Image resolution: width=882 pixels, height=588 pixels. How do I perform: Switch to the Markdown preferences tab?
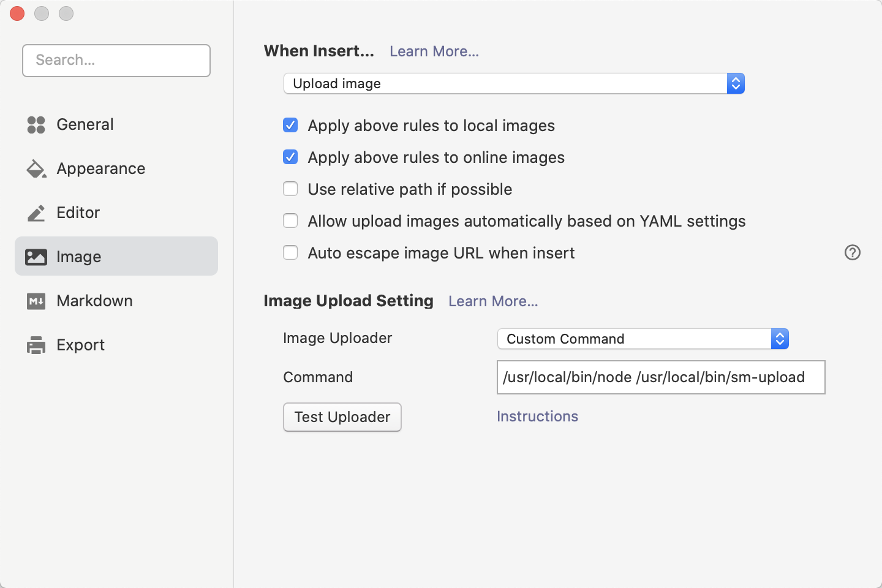[94, 301]
